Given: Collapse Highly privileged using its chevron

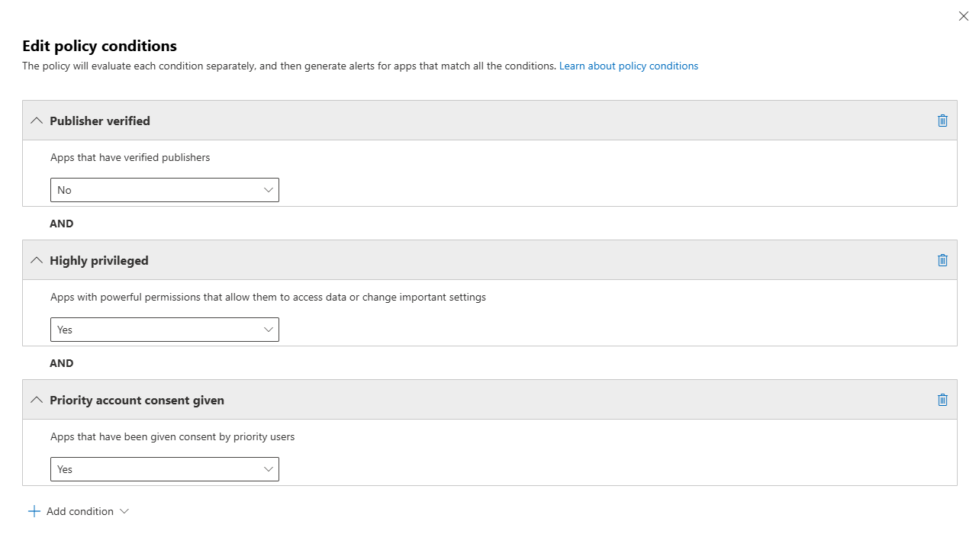Looking at the screenshot, I should tap(36, 260).
